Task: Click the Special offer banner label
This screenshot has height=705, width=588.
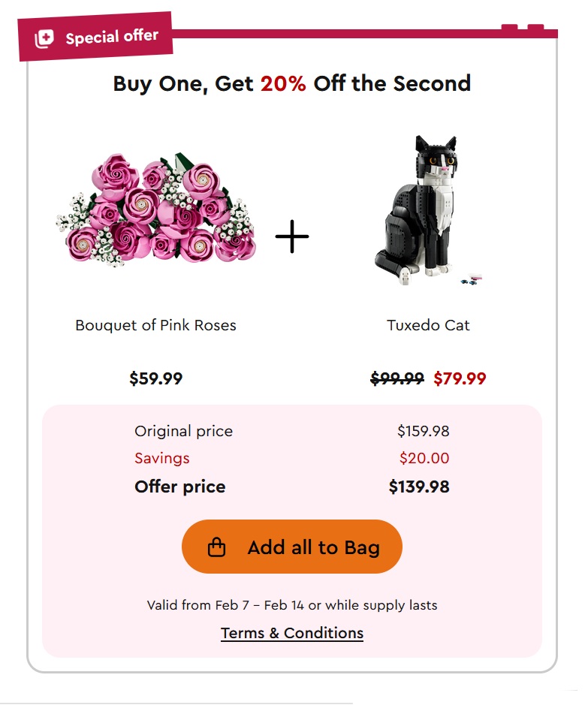Action: point(112,37)
